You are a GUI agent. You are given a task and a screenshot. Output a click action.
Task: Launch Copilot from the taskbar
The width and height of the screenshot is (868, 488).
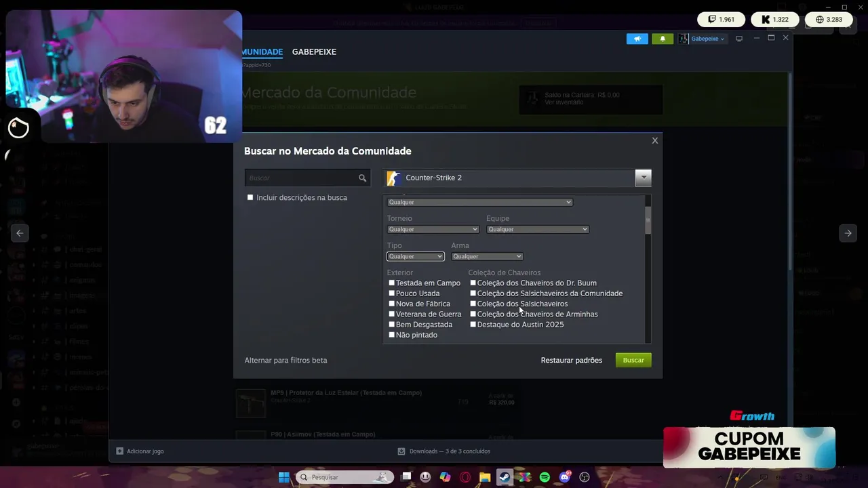[445, 477]
